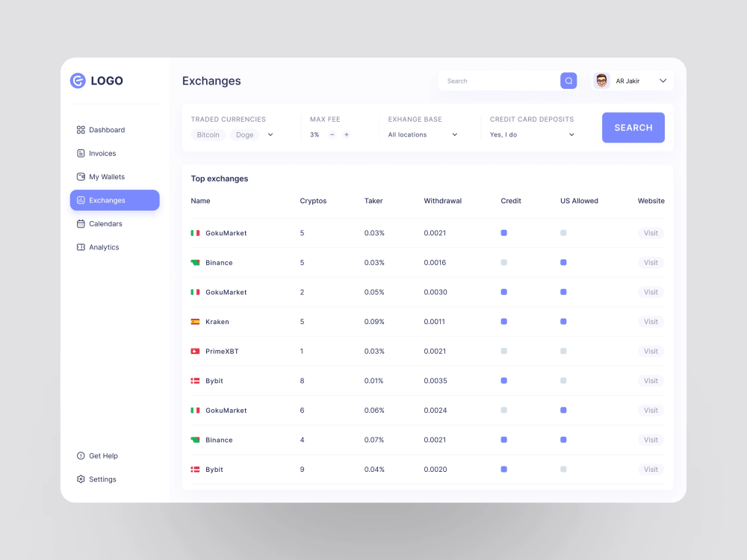Increase max fee with plus button
The width and height of the screenshot is (747, 560).
pos(347,134)
